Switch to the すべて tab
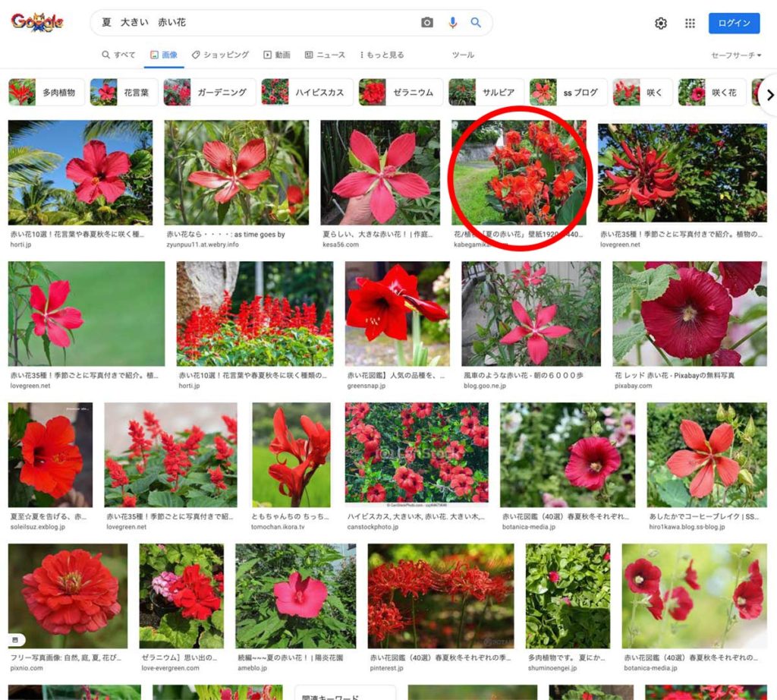Viewport: 777px width, 700px height. pos(119,55)
